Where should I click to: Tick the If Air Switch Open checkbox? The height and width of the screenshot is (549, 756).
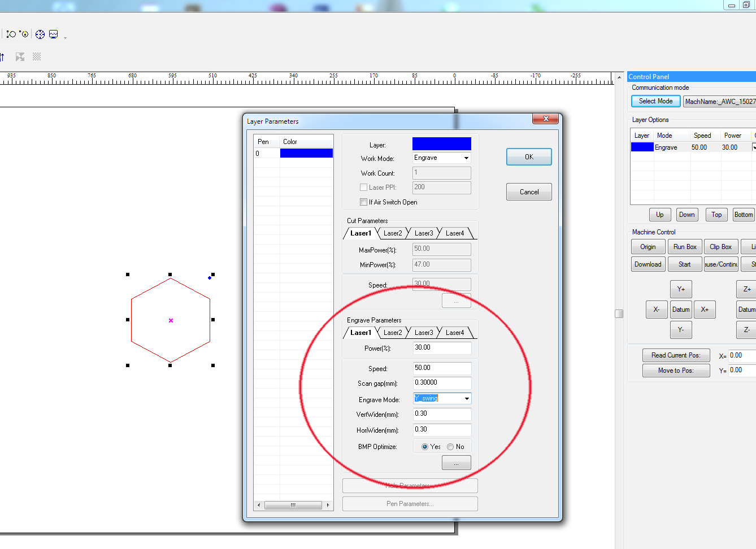point(363,202)
